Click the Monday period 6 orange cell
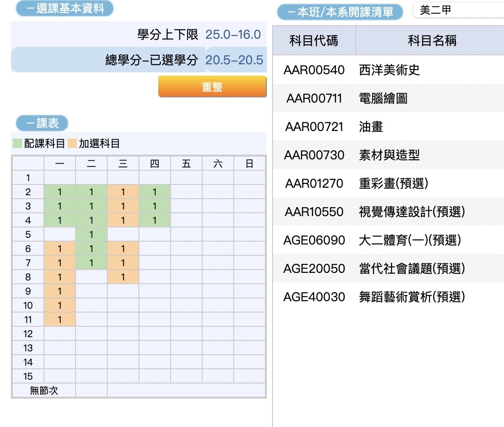 [x=60, y=248]
